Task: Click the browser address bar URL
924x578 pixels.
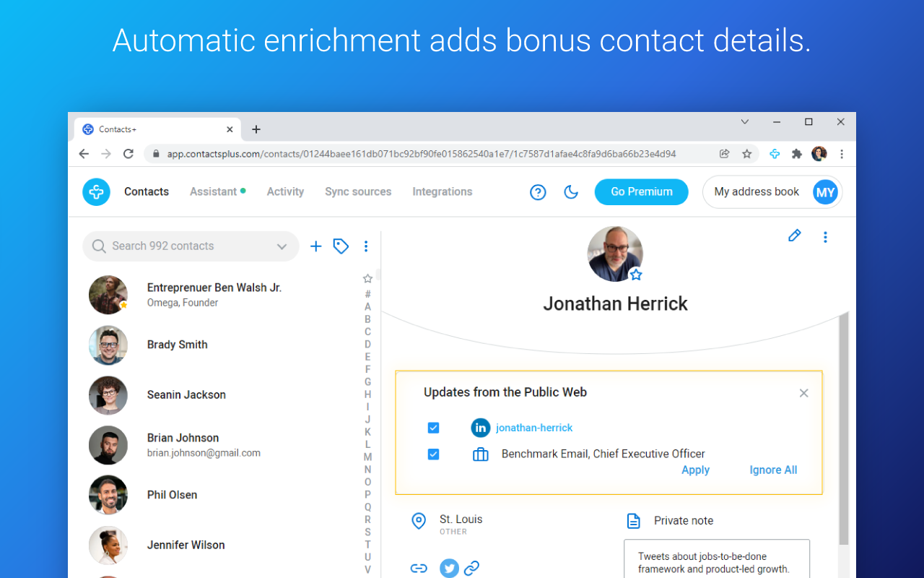Action: coord(422,154)
